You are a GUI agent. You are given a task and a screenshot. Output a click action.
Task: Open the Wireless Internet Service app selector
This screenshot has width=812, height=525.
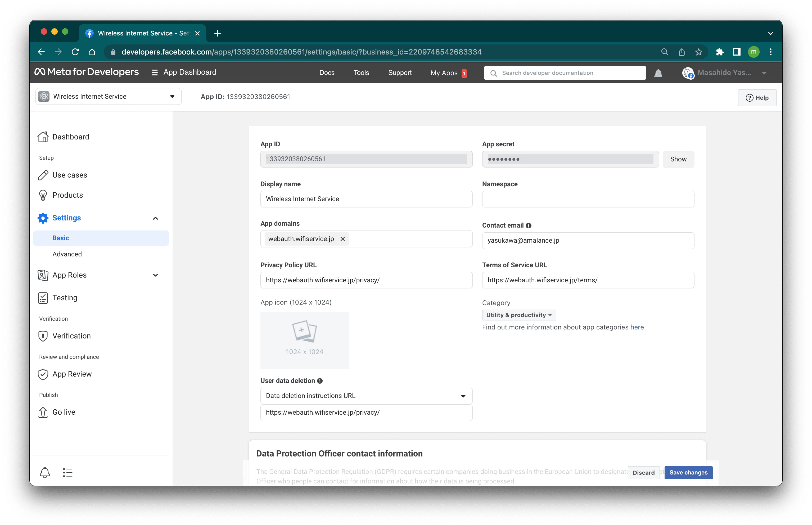109,97
